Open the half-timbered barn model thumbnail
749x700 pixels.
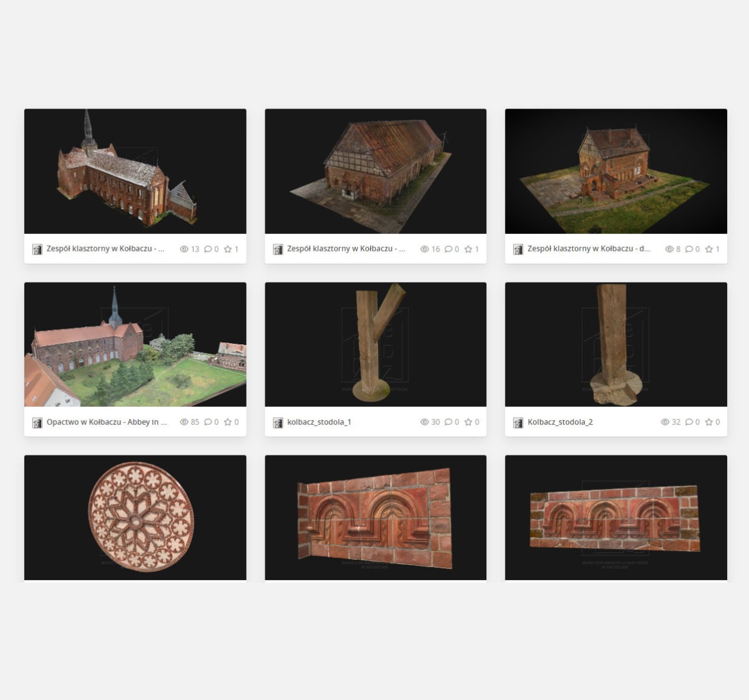coord(375,171)
